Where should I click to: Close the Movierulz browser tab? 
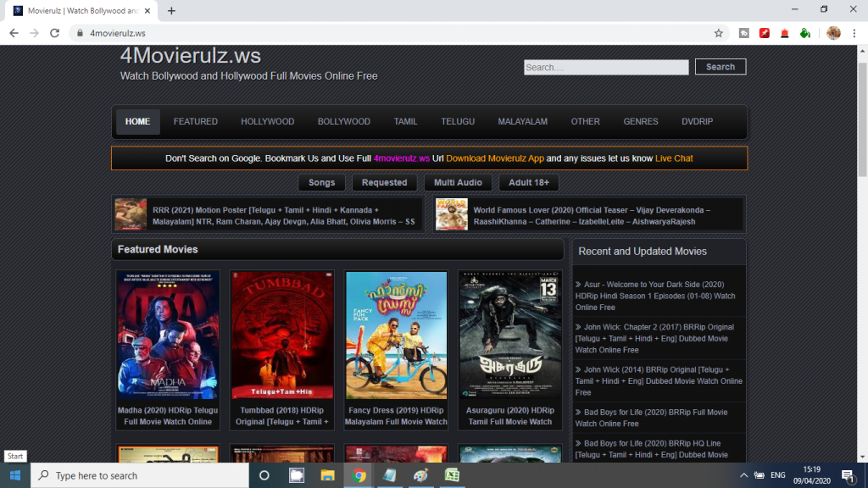[147, 10]
